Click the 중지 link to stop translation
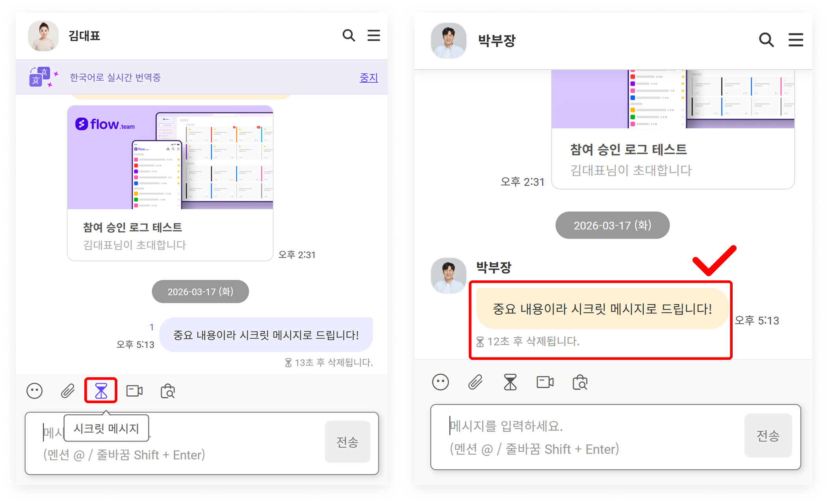Viewport: 828px width, 504px height. click(369, 78)
